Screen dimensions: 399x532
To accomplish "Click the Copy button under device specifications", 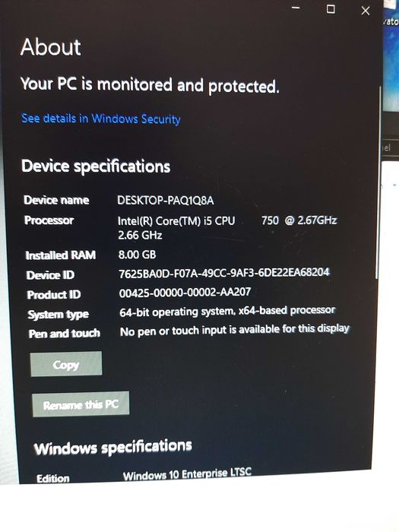I will (66, 364).
